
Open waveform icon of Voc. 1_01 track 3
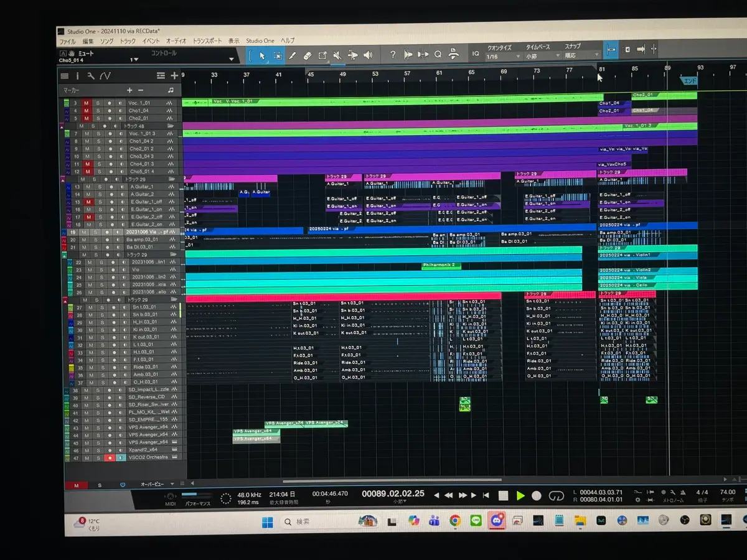click(x=169, y=103)
